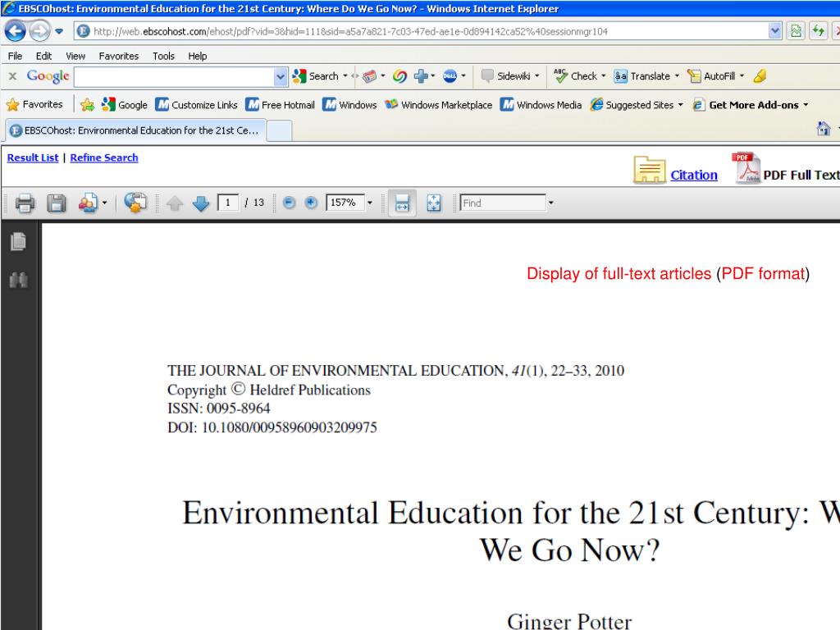Zoom in with plus button
The height and width of the screenshot is (630, 840).
coord(311,203)
